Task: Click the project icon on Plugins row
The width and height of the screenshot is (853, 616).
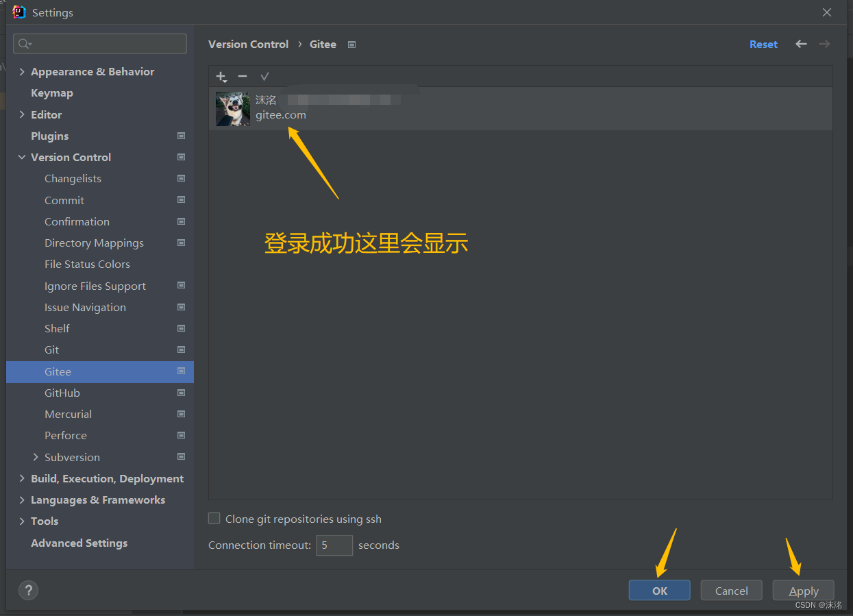Action: [x=181, y=136]
